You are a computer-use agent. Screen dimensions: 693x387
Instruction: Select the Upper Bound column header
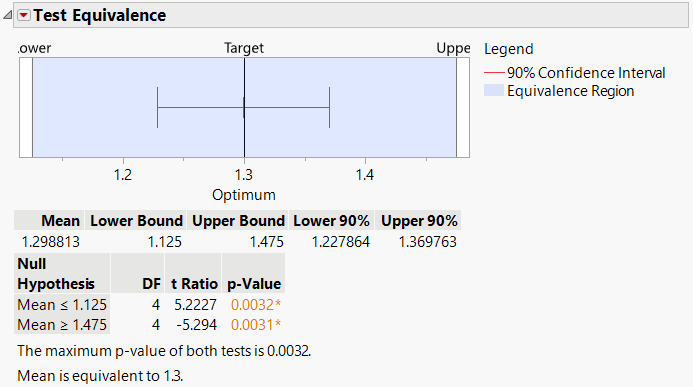[238, 220]
